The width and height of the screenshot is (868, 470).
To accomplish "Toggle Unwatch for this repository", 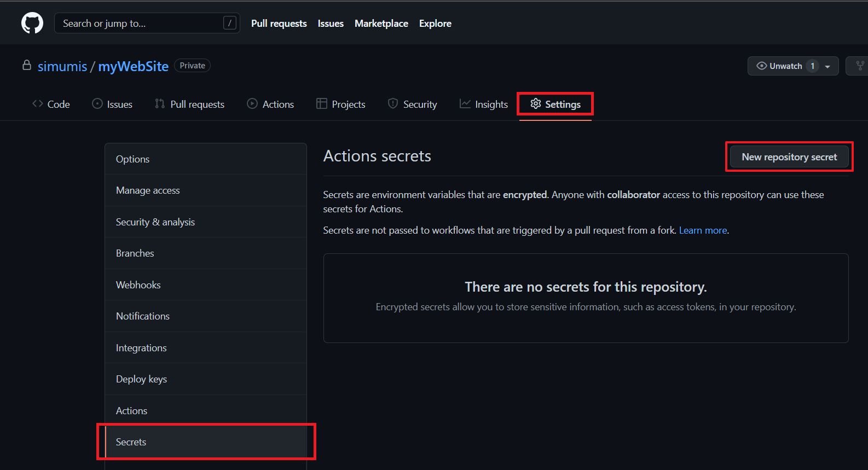I will pos(780,66).
